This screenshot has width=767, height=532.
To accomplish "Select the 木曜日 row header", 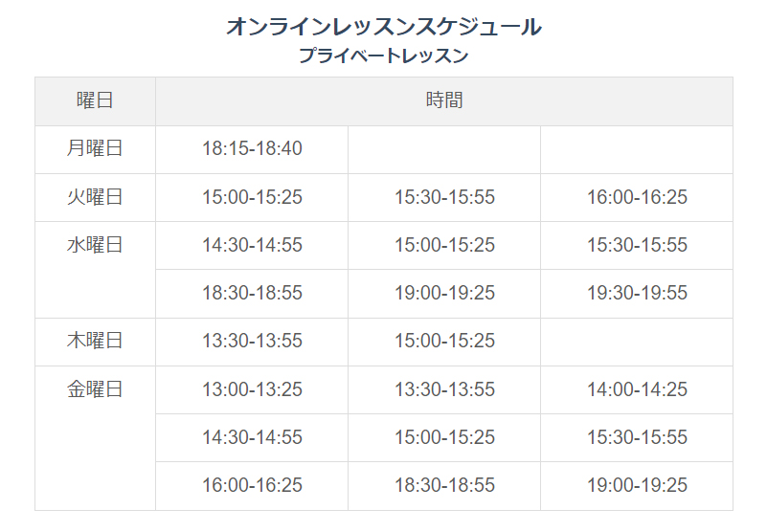I will (95, 341).
